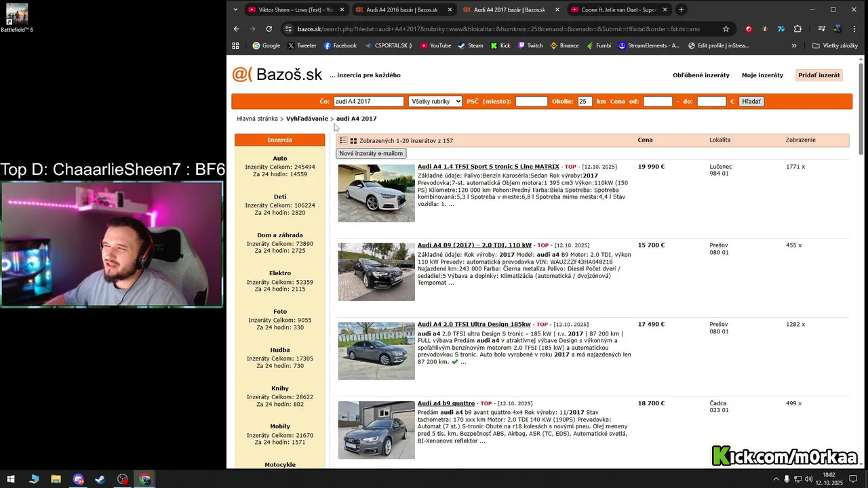Open File Explorer from the taskbar
The width and height of the screenshot is (868, 488).
[x=56, y=479]
